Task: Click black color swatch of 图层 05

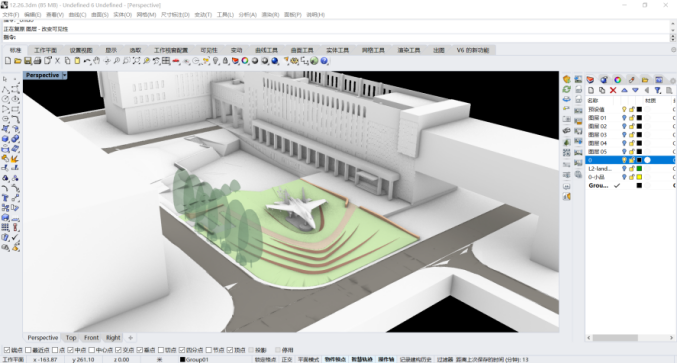Action: point(639,152)
